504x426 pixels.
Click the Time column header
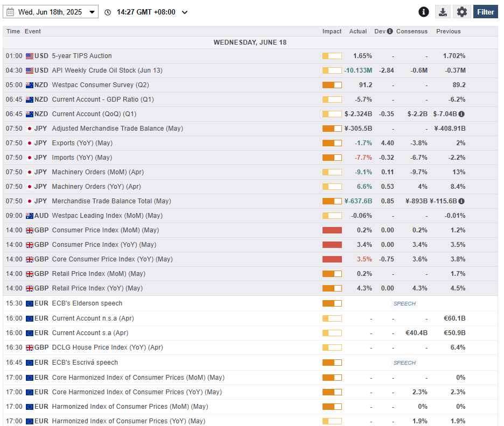(x=13, y=31)
